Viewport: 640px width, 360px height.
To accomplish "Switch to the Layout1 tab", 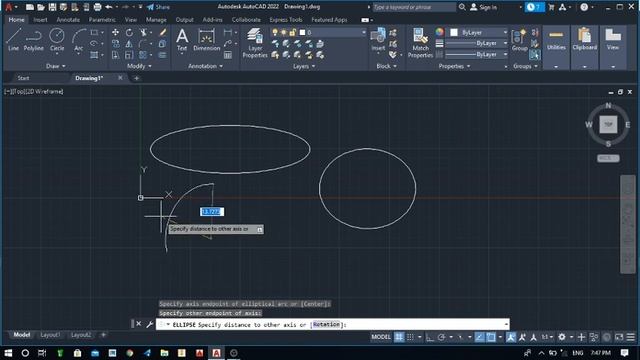I will coord(50,335).
